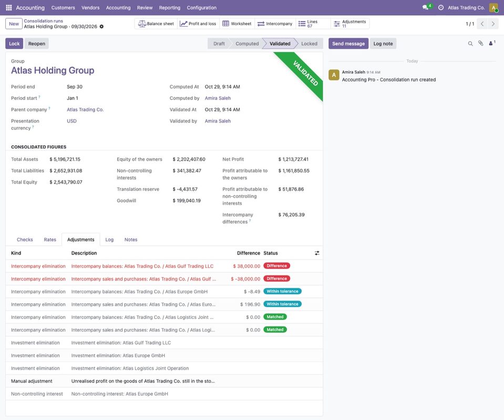The height and width of the screenshot is (420, 504).
Task: Create a New consolidation run
Action: (14, 24)
